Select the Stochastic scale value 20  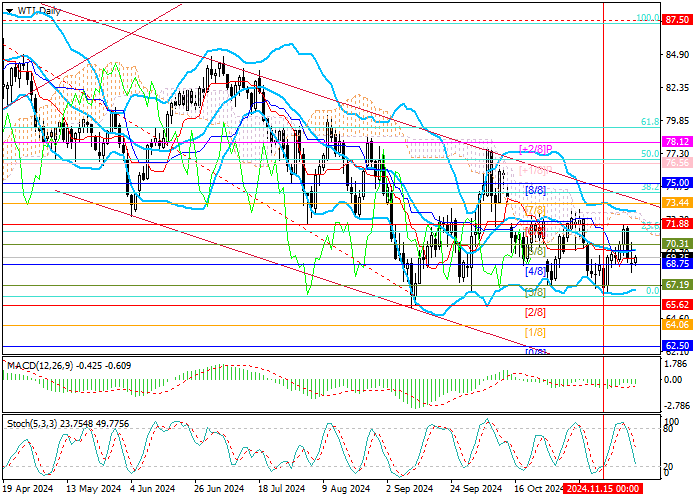pyautogui.click(x=668, y=467)
